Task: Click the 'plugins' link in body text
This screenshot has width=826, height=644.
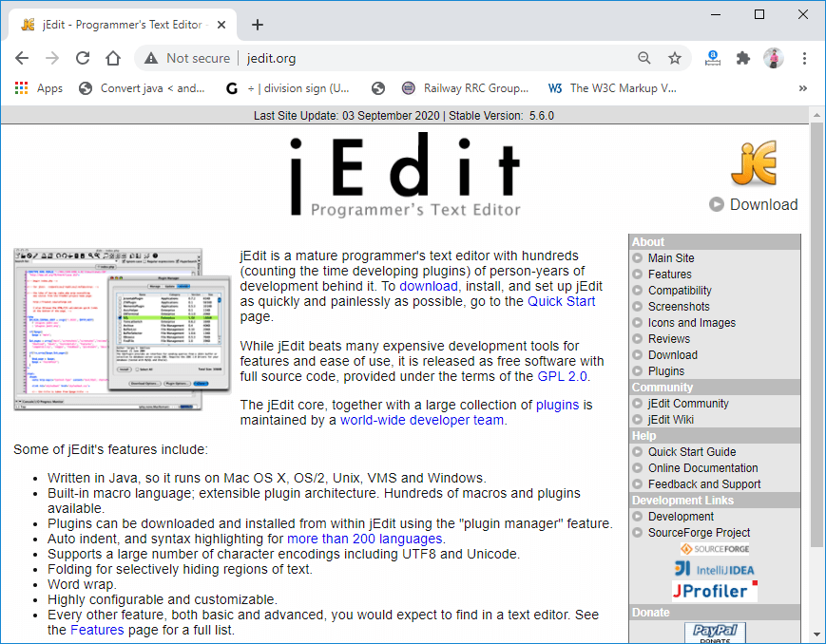Action: (x=557, y=405)
